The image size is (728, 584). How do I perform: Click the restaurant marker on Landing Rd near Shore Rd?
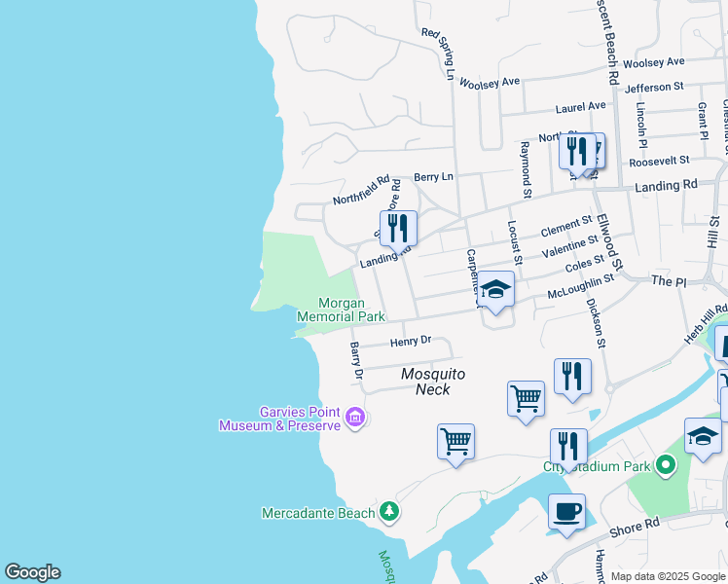click(x=398, y=229)
